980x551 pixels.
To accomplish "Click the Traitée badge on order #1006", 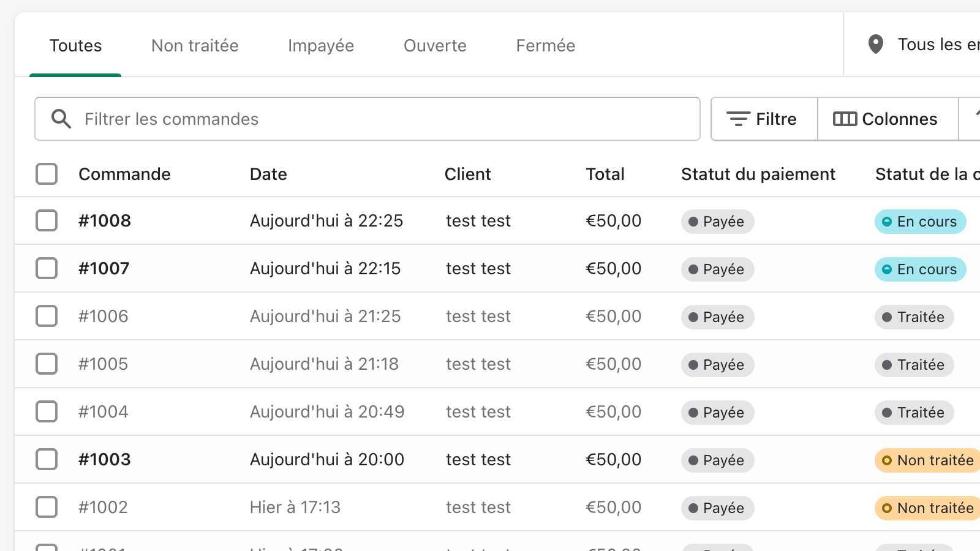I will pyautogui.click(x=914, y=317).
